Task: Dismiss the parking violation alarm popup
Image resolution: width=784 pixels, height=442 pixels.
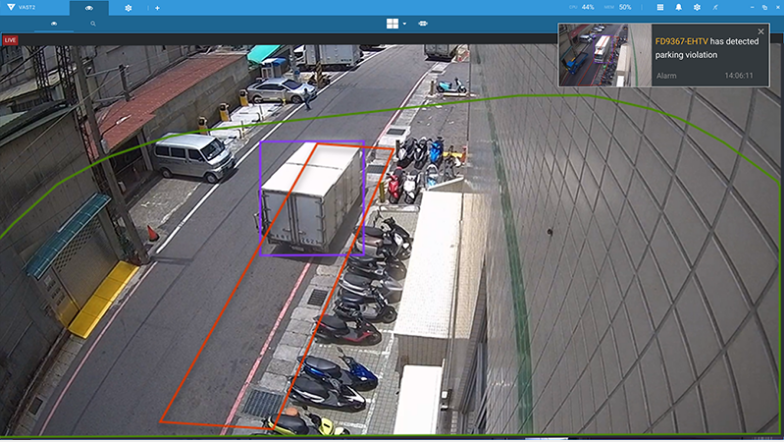Action: click(x=761, y=32)
